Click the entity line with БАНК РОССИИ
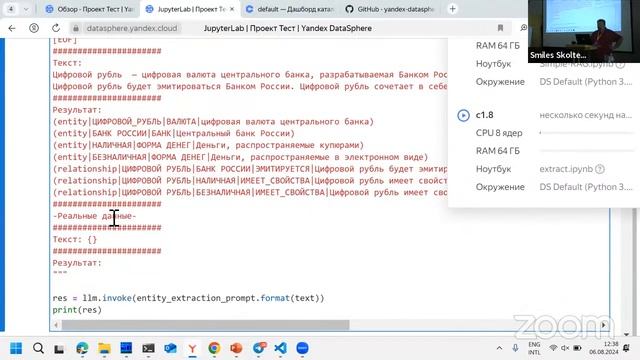This screenshot has height=360, width=640. (x=173, y=133)
